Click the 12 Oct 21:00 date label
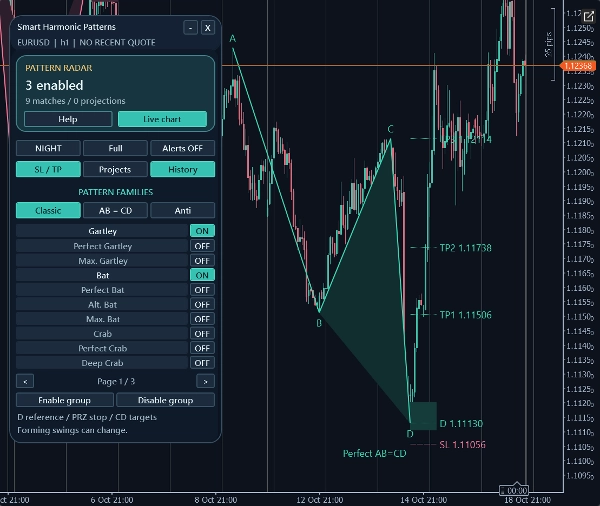Screen dimensions: 600x506 click(320, 500)
